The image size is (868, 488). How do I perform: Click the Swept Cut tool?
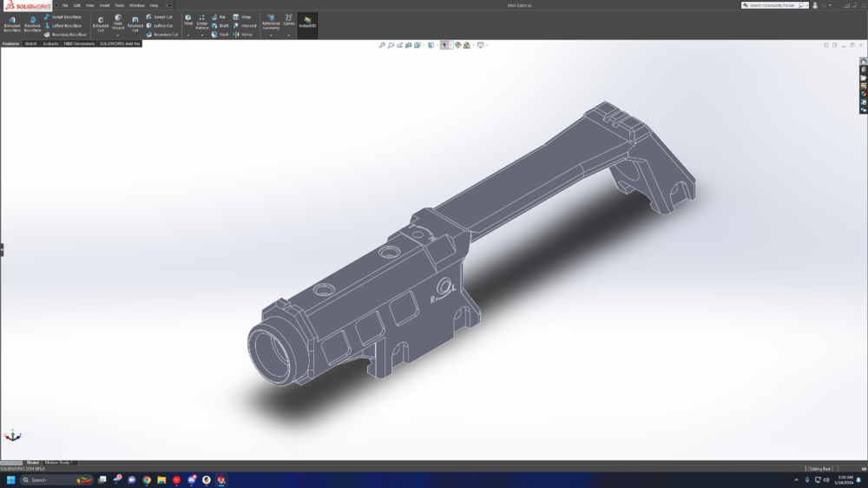[161, 16]
